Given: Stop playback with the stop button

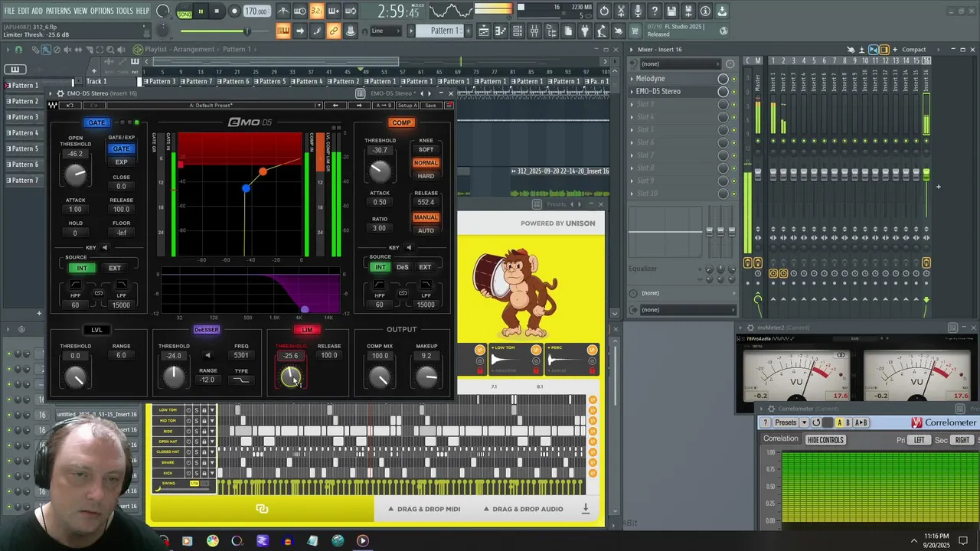Looking at the screenshot, I should click(217, 11).
